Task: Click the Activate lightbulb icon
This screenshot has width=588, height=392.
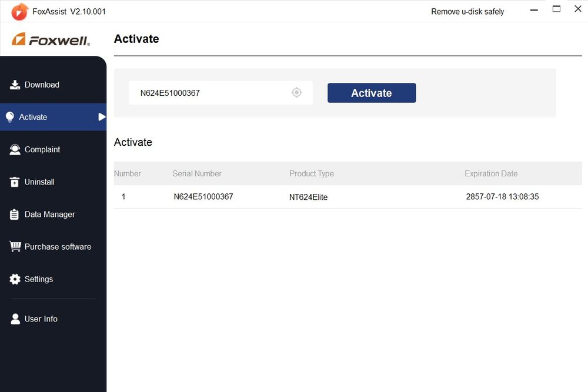Action: click(x=10, y=117)
